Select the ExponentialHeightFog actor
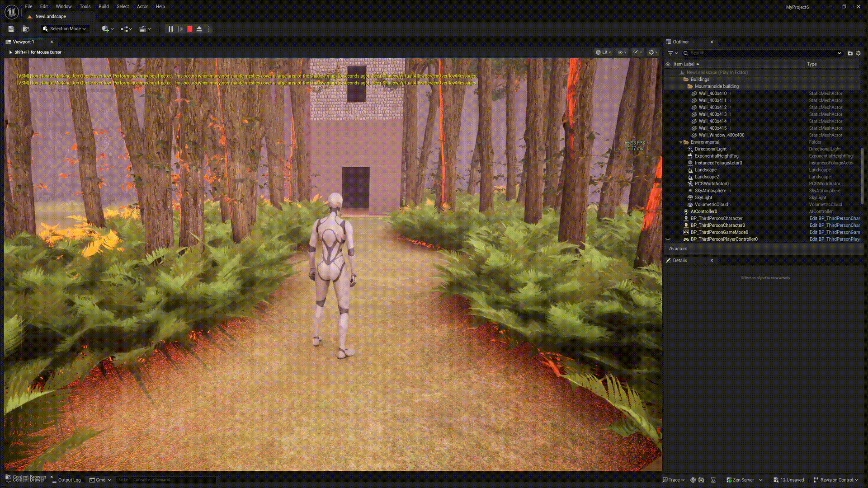The width and height of the screenshot is (868, 488). 716,156
